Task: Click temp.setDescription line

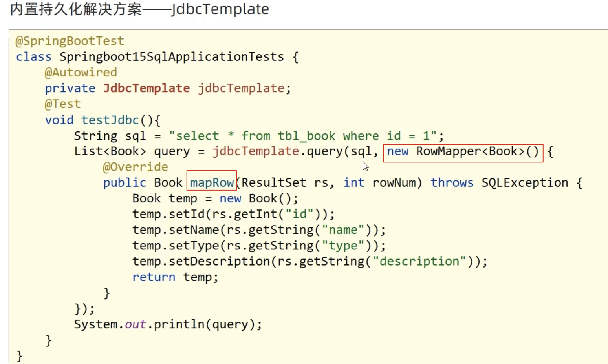Action: [x=310, y=261]
